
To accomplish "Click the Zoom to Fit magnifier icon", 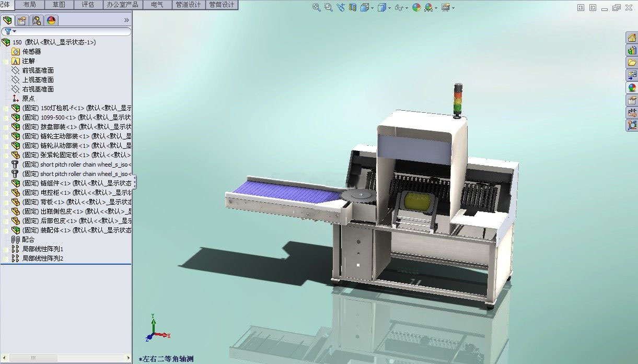I will tap(316, 7).
